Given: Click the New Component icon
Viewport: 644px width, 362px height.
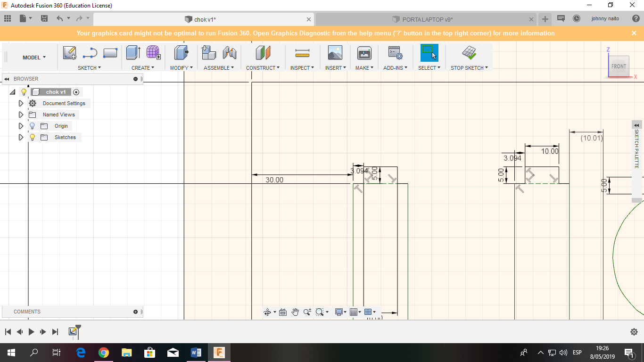Looking at the screenshot, I should 209,52.
